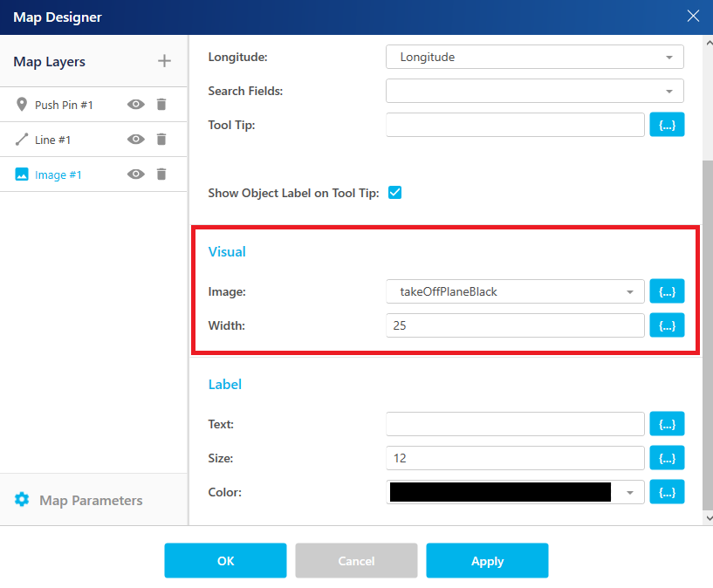Viewport: 713px width, 588px height.
Task: Click the scrollbar down arrow
Action: (x=709, y=518)
